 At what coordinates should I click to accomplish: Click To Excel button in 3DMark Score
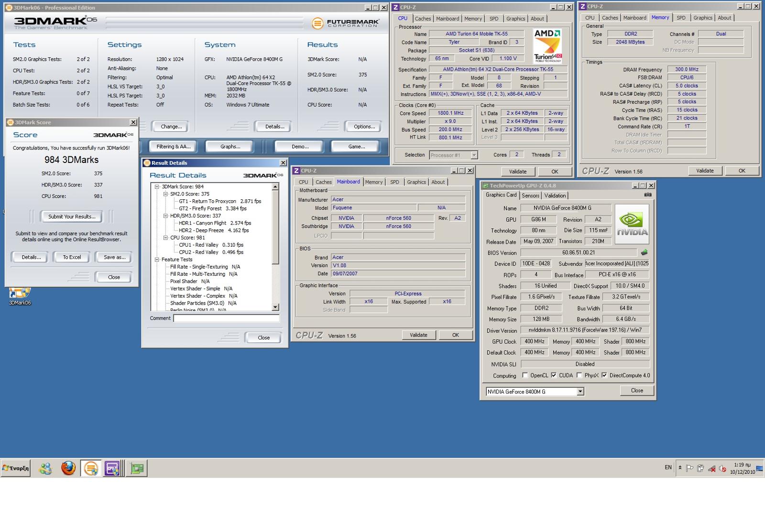pyautogui.click(x=72, y=257)
